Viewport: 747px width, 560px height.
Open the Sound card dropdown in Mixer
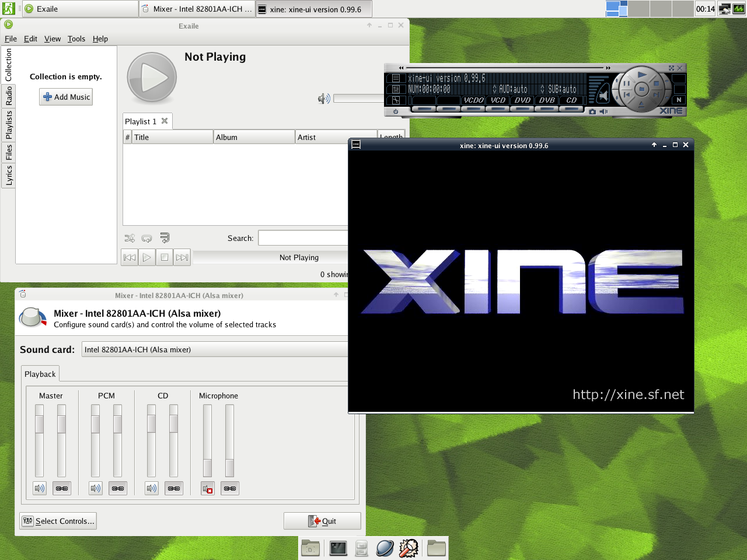pos(215,349)
